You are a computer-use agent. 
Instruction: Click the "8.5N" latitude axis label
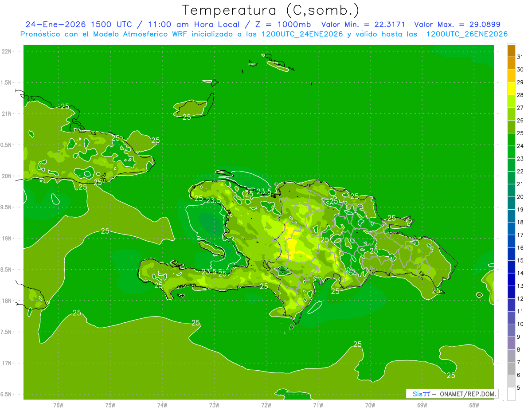coord(7,270)
